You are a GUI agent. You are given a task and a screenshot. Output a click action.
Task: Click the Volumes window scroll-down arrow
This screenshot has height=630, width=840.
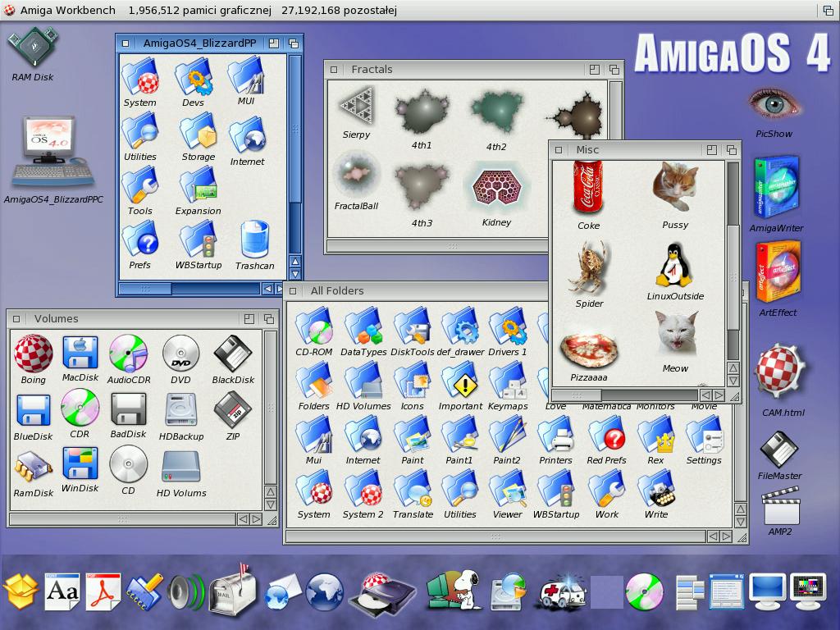tap(271, 504)
